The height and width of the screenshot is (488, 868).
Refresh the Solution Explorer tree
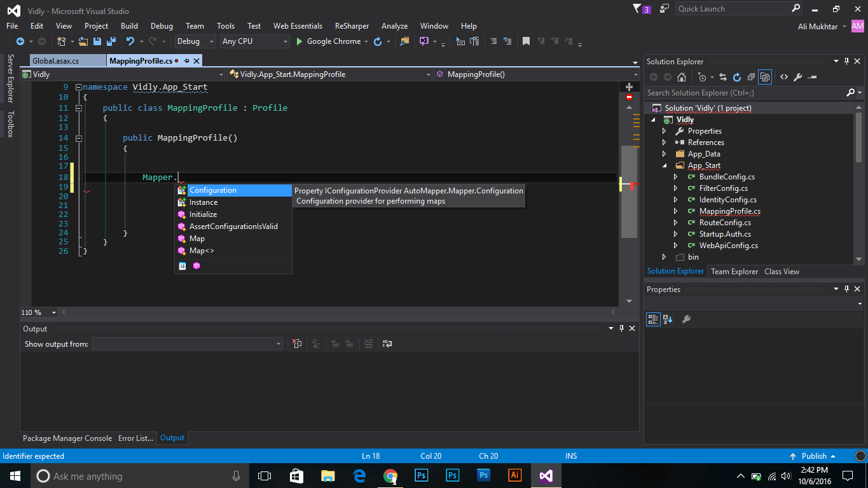(737, 77)
